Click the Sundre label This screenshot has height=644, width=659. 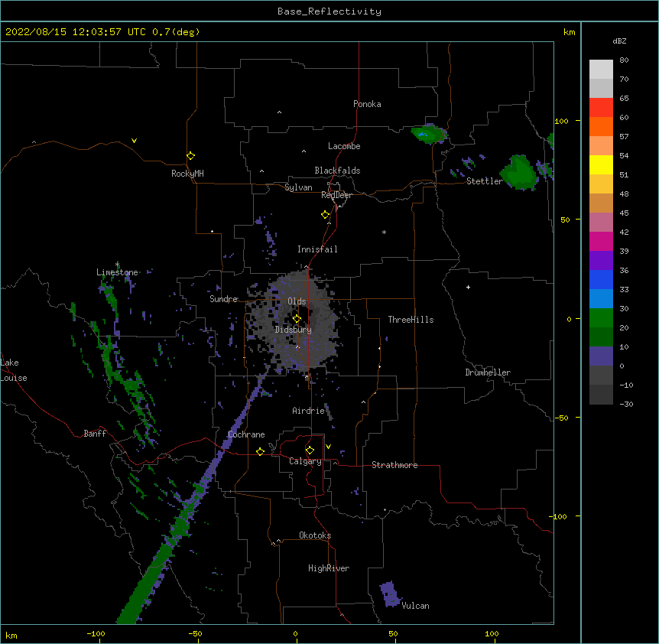click(x=223, y=299)
